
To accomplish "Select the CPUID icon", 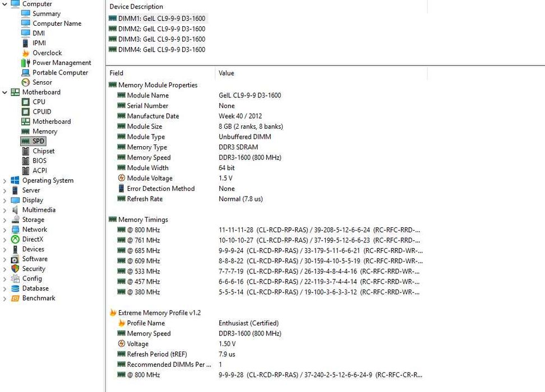I will tap(25, 112).
